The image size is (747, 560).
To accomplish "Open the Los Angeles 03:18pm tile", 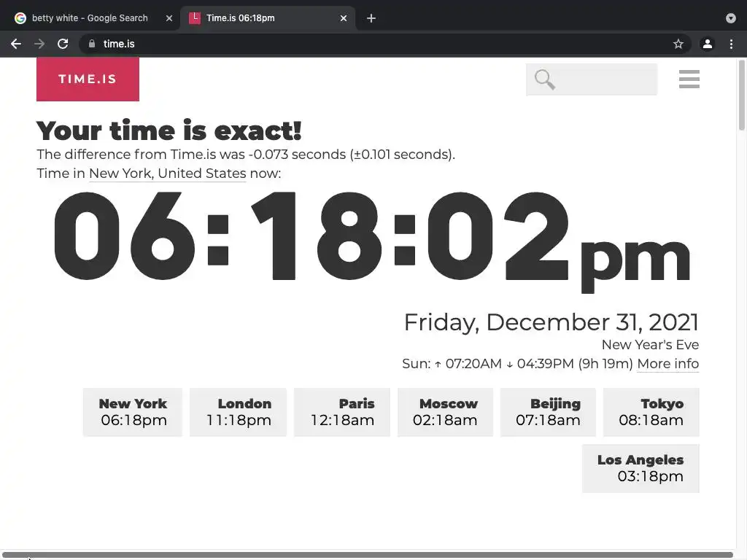I will [x=640, y=468].
